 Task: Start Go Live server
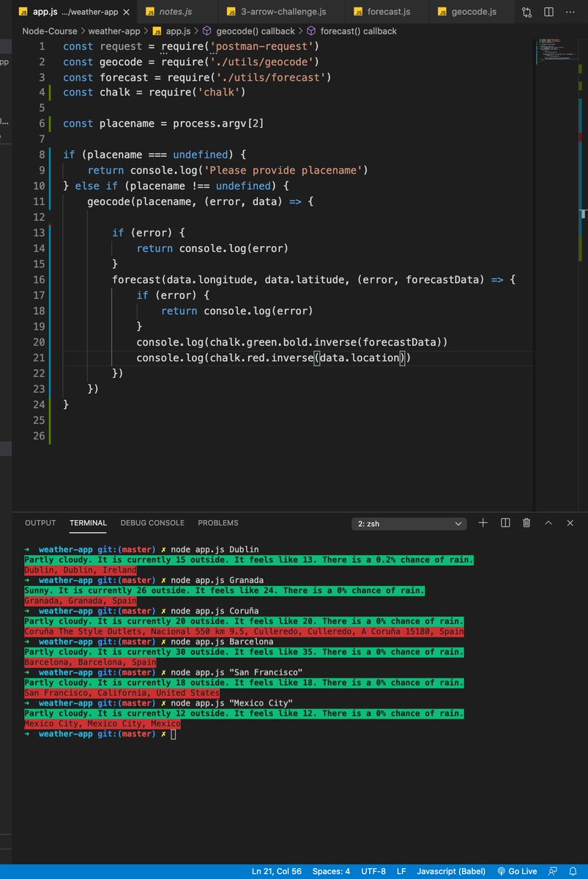[517, 871]
